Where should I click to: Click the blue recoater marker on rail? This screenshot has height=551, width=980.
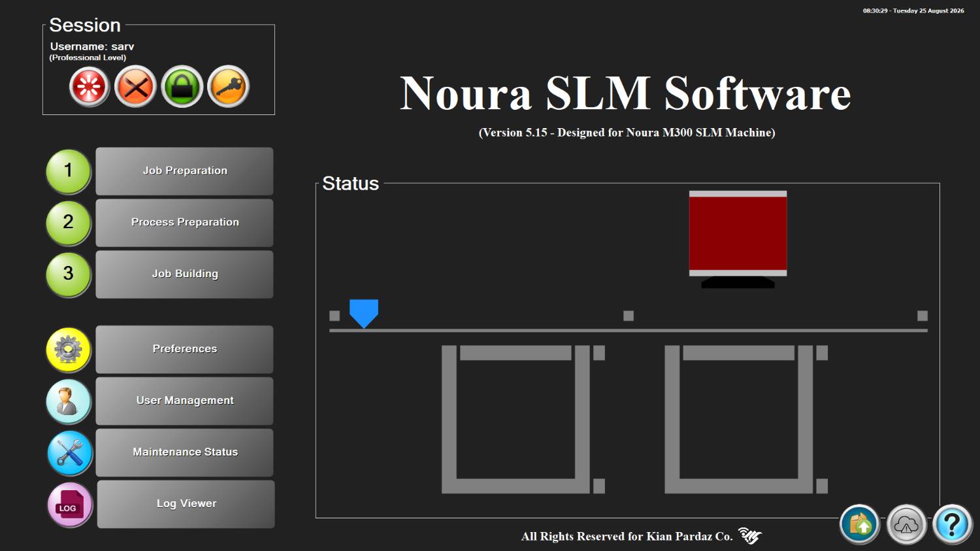tap(364, 313)
